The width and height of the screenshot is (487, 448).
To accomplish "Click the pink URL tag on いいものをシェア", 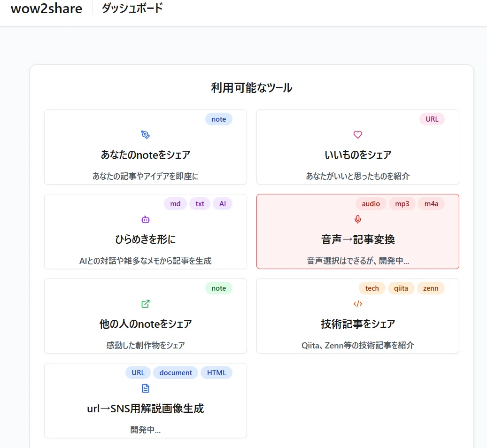I will 432,119.
